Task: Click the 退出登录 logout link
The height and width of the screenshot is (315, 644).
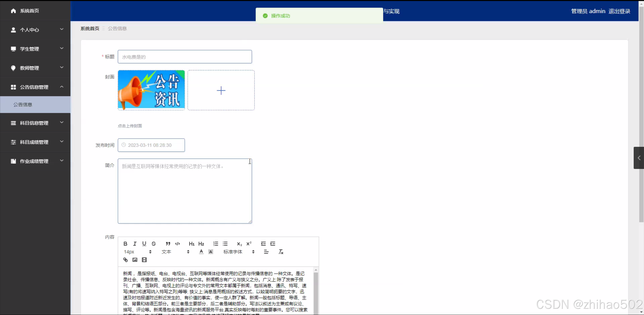Action: 619,11
